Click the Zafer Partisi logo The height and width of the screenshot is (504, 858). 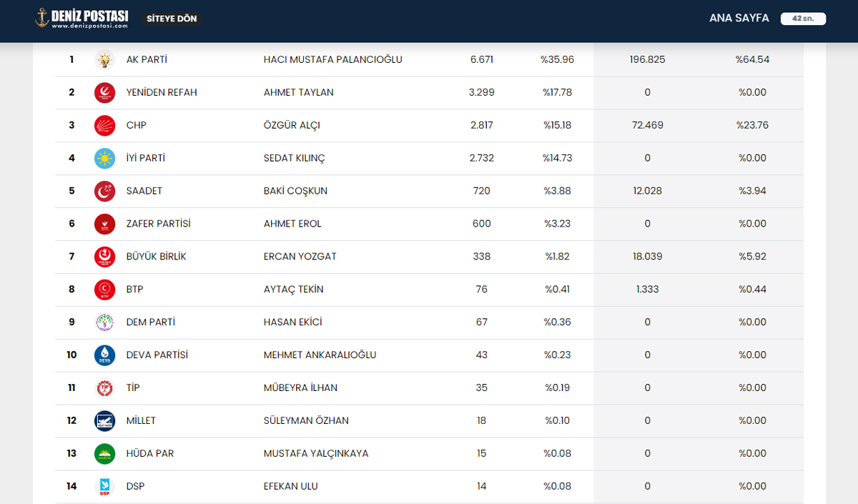pos(104,224)
